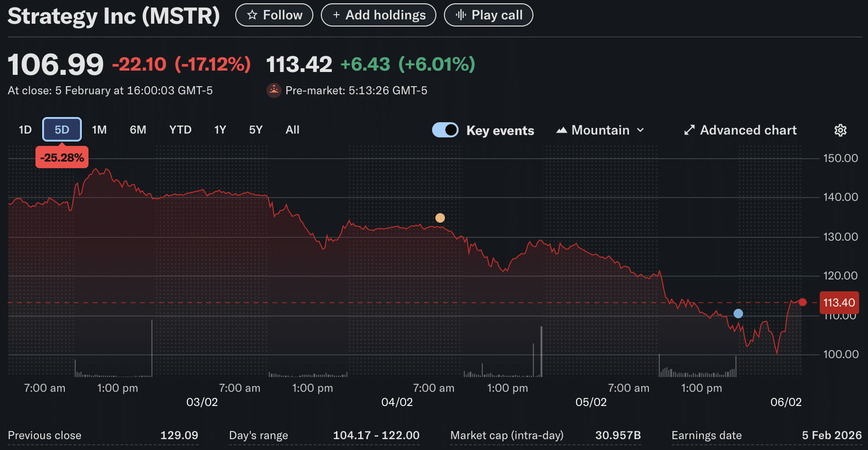The image size is (868, 450).
Task: Click the Follow star button
Action: point(274,15)
